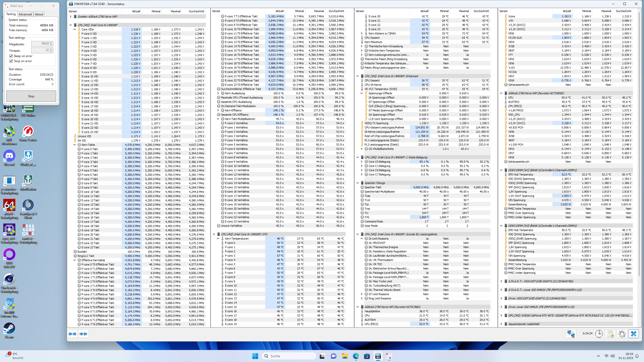Expand the GPU RTX 4070 sensor section
This screenshot has height=362, width=644.
click(501, 315)
